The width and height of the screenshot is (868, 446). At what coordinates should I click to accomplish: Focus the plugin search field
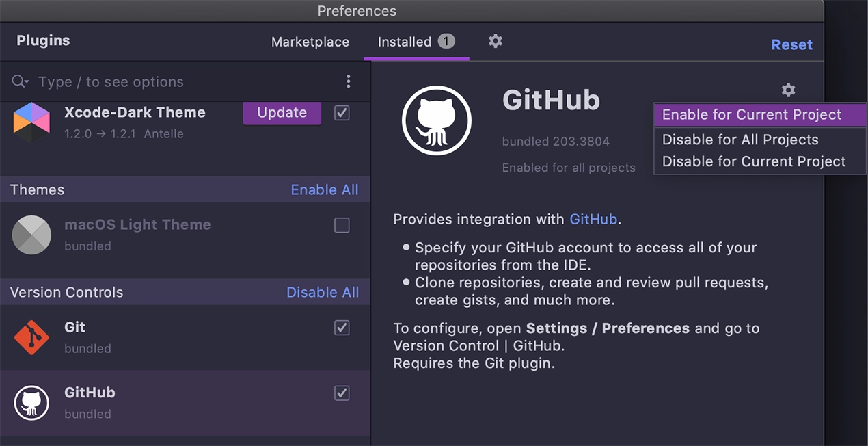coord(185,82)
